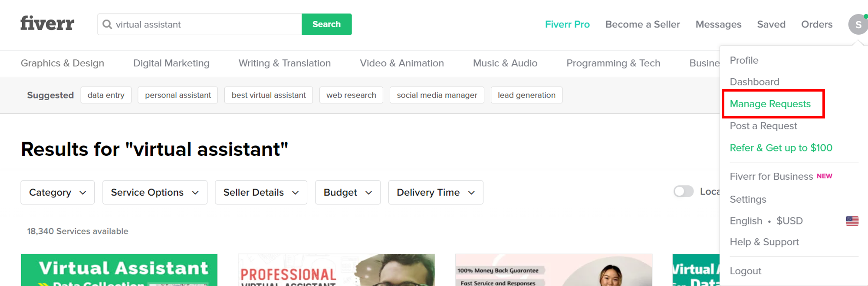
Task: Click the search magnifier icon
Action: click(x=107, y=24)
